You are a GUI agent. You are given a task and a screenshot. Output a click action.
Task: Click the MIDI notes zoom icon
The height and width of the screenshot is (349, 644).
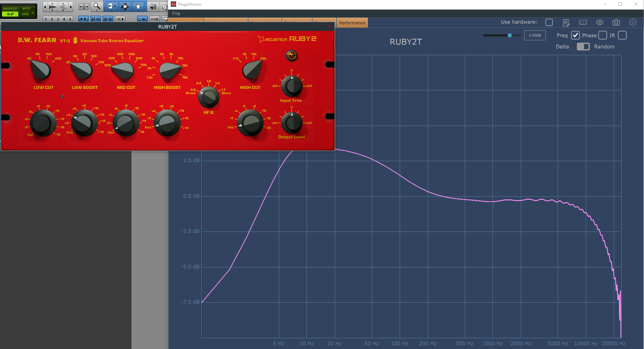point(63,6)
